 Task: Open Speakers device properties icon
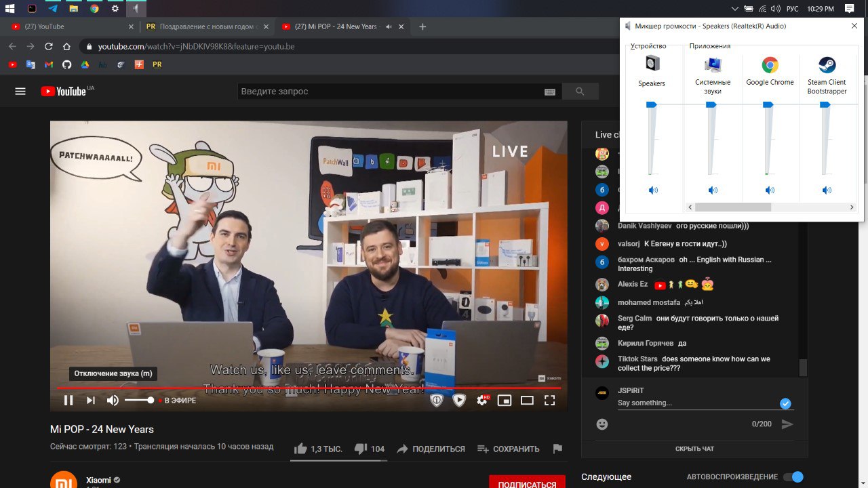tap(652, 64)
